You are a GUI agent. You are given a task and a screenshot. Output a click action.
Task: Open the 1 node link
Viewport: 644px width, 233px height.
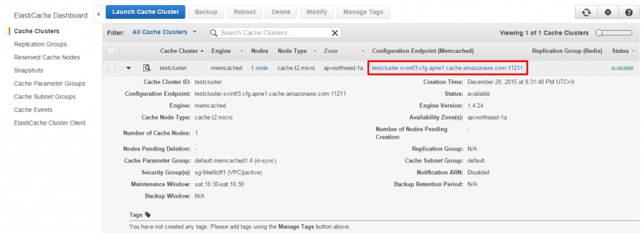coord(260,68)
